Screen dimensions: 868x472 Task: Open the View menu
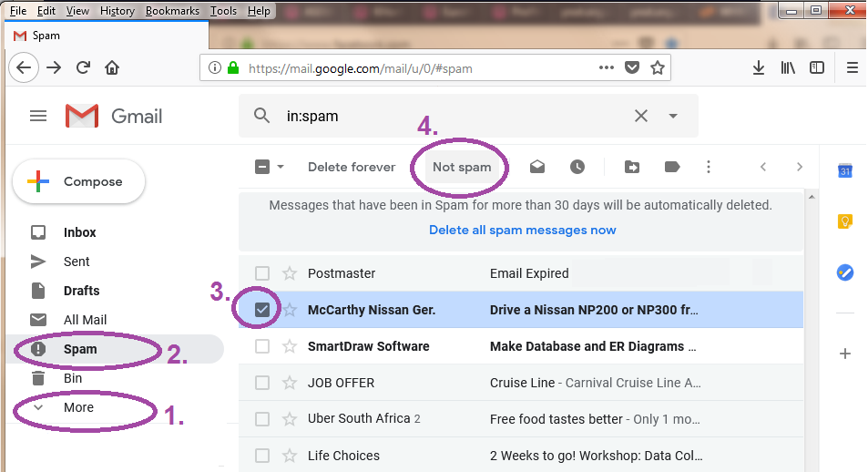[77, 11]
